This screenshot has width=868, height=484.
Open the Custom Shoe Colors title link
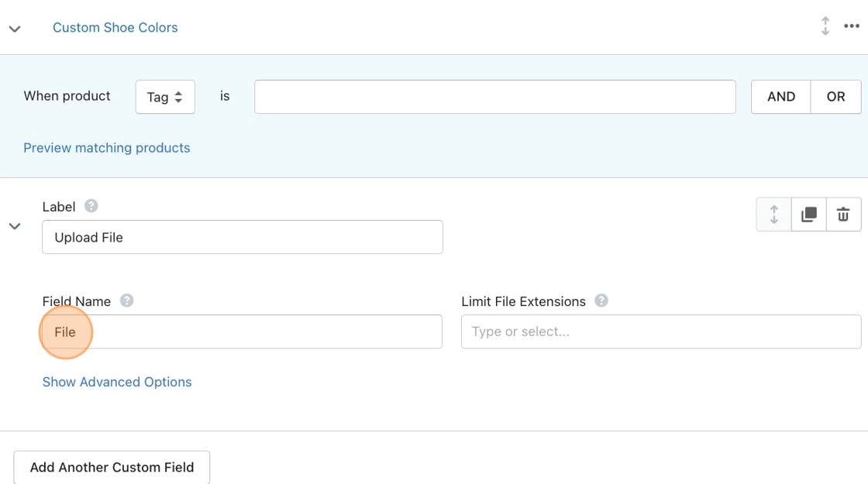(115, 27)
